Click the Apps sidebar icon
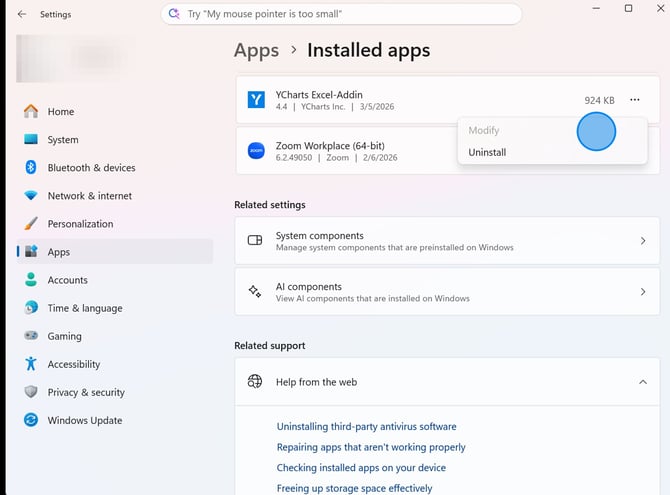This screenshot has width=670, height=495. click(31, 251)
